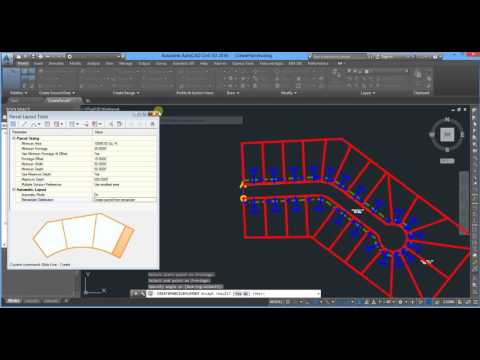Click the Create Parcel icon in Parcel Layout Tools
Image resolution: width=480 pixels, height=360 pixels.
pos(13,124)
